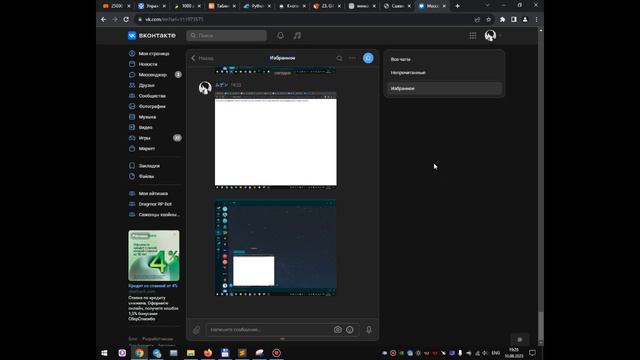640x360 pixels.
Task: Reload the page in Chrome
Action: (126, 19)
